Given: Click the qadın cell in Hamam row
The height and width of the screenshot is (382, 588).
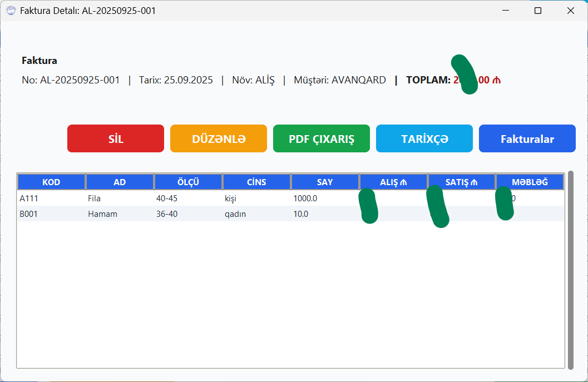Looking at the screenshot, I should pos(256,214).
